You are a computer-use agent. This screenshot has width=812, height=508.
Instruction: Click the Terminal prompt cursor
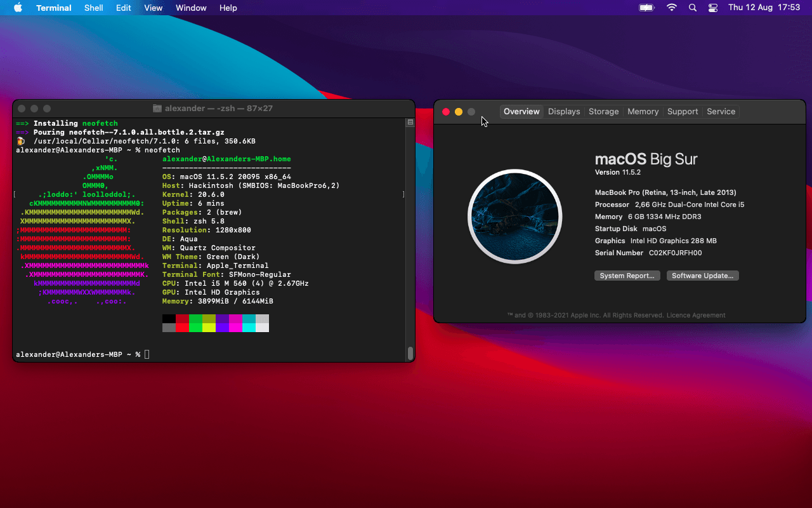[x=147, y=354]
